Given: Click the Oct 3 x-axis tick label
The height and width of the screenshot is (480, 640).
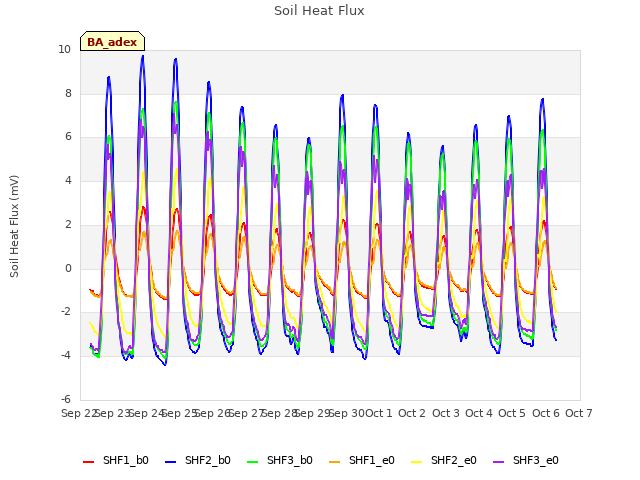Looking at the screenshot, I should pos(446,413).
